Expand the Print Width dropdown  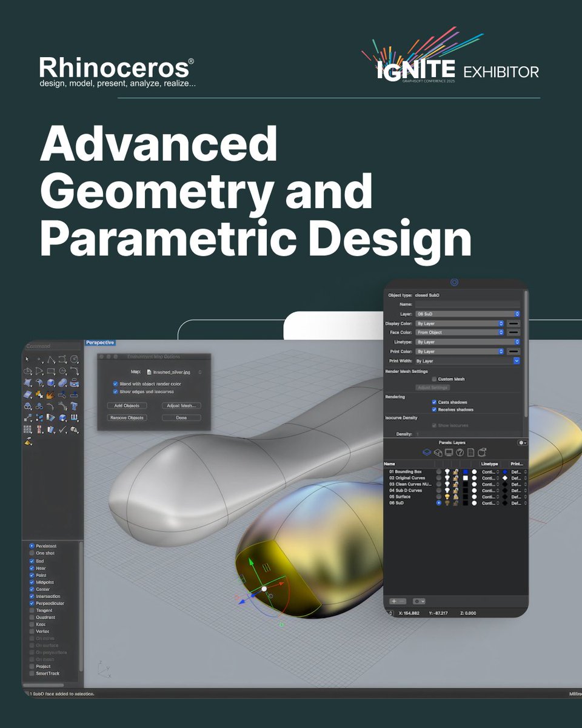tap(515, 360)
